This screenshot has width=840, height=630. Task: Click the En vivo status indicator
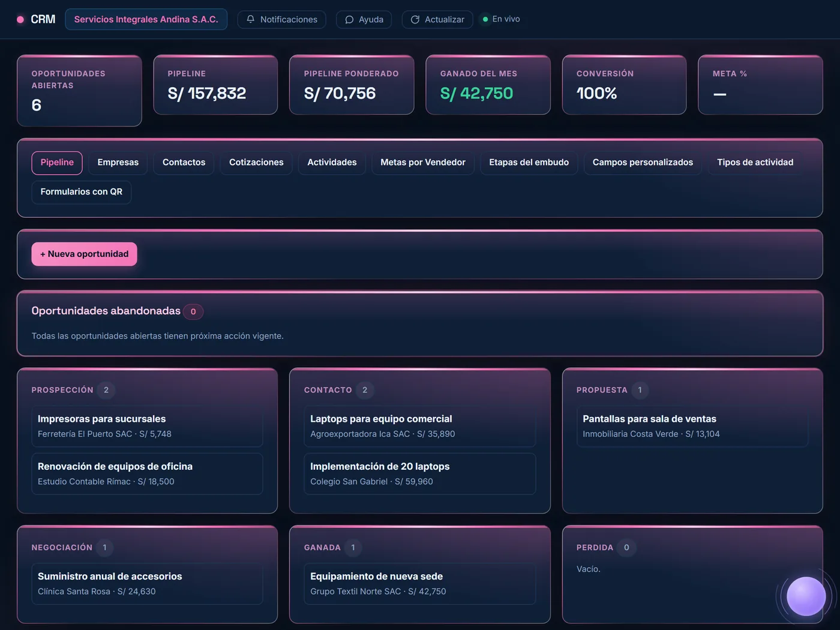[501, 19]
